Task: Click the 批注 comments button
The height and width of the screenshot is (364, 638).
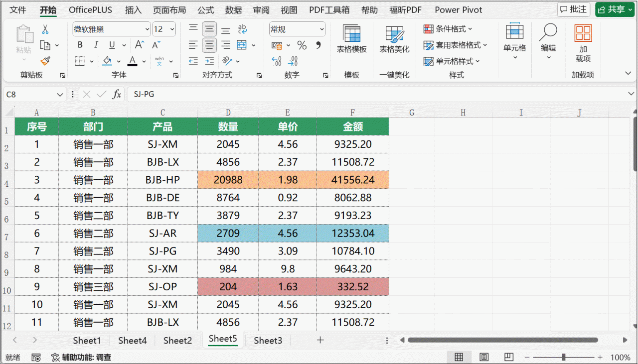Action: coord(573,9)
